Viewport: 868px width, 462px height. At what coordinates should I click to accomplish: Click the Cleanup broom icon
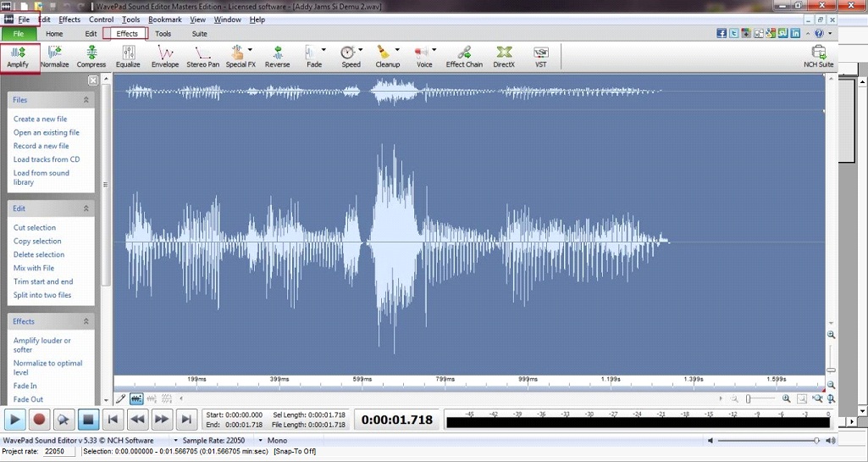pos(384,53)
